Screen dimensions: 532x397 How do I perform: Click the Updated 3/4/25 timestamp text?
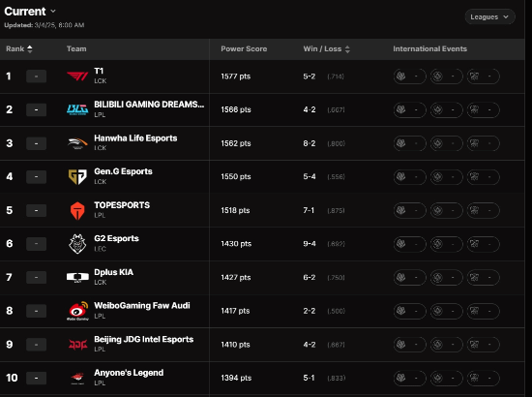pos(44,25)
